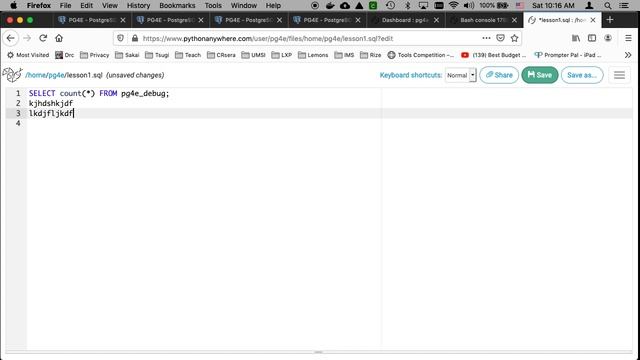
Task: Open the Keyboard shortcuts Normal dropdown
Action: (x=460, y=75)
